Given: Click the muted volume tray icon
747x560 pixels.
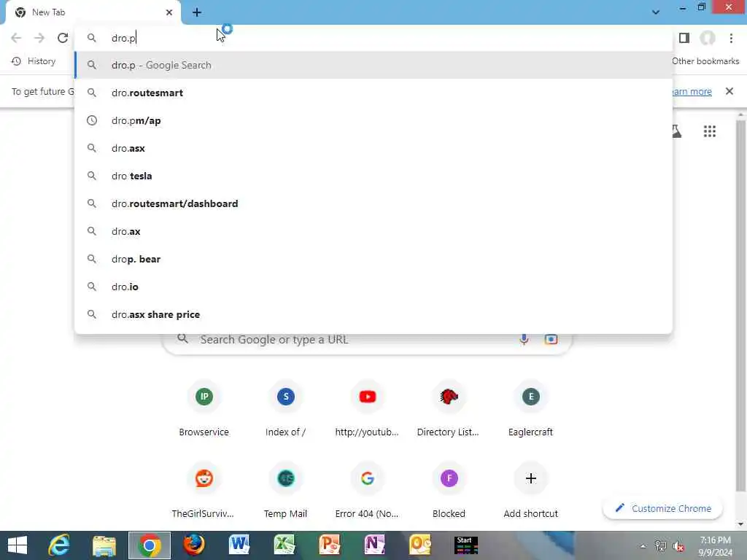Looking at the screenshot, I should [x=678, y=547].
